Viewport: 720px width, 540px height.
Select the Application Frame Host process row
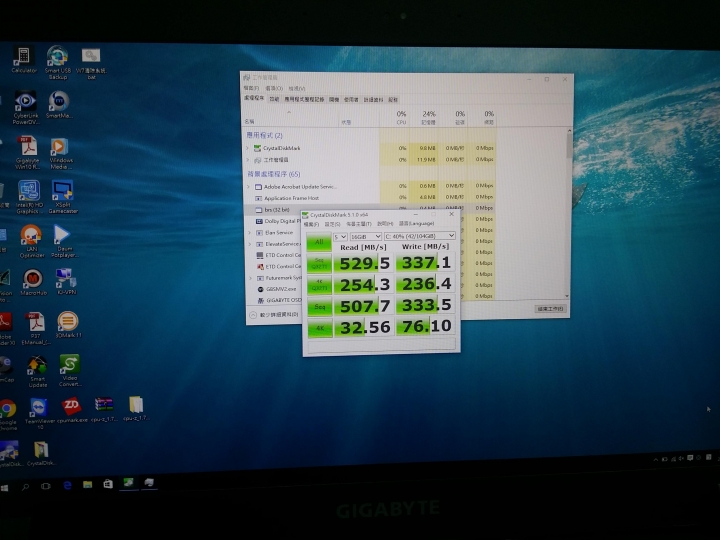(x=370, y=198)
